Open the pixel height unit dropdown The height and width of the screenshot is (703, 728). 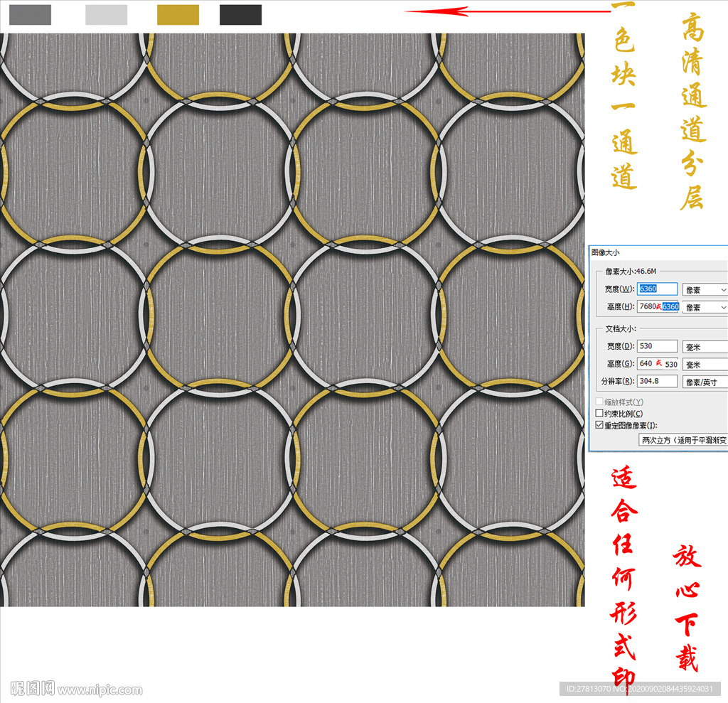click(x=705, y=307)
